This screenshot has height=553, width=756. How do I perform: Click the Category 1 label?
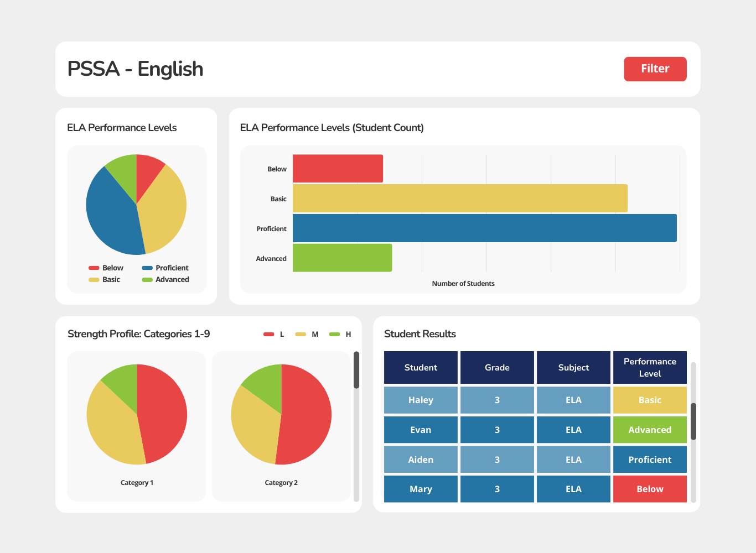[x=137, y=483]
